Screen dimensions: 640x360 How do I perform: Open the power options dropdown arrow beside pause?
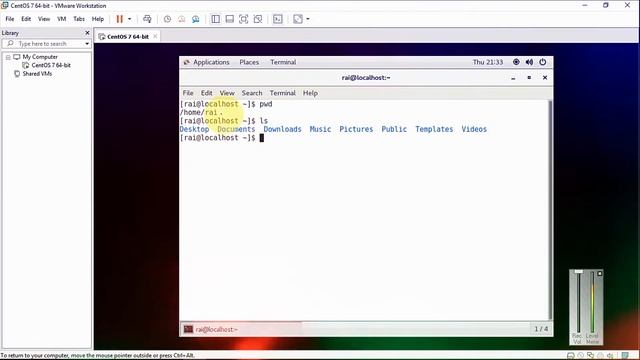pyautogui.click(x=129, y=19)
